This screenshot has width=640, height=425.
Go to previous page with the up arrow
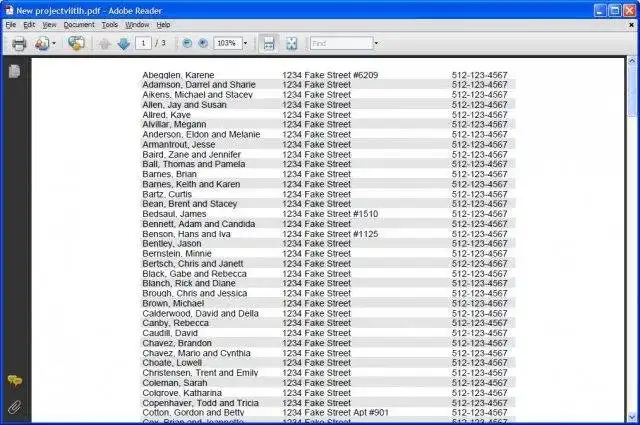click(x=104, y=43)
